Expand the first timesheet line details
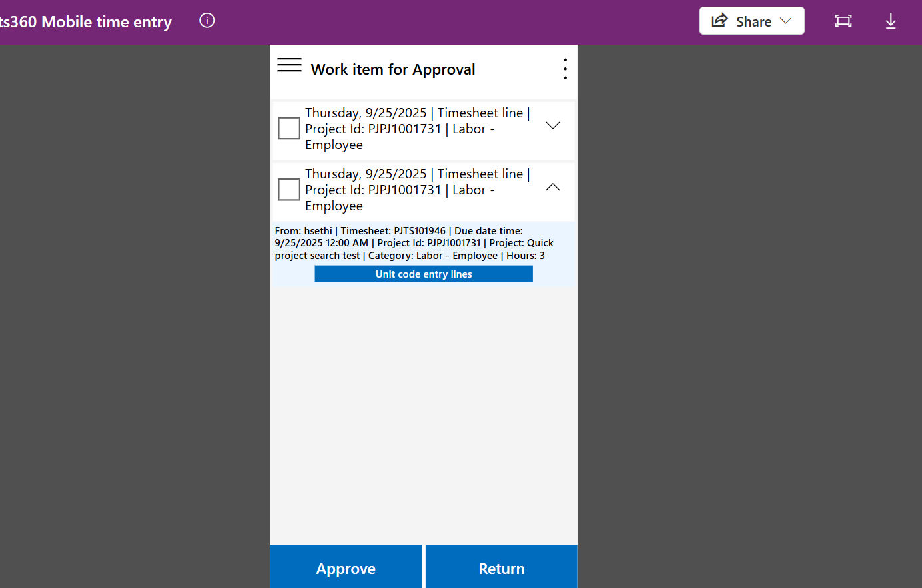The height and width of the screenshot is (588, 922). 553,125
